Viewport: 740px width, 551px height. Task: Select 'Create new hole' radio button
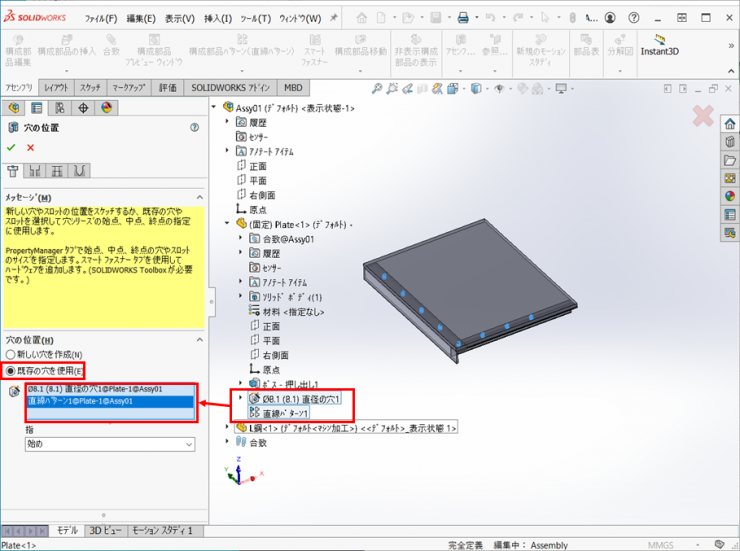11,355
